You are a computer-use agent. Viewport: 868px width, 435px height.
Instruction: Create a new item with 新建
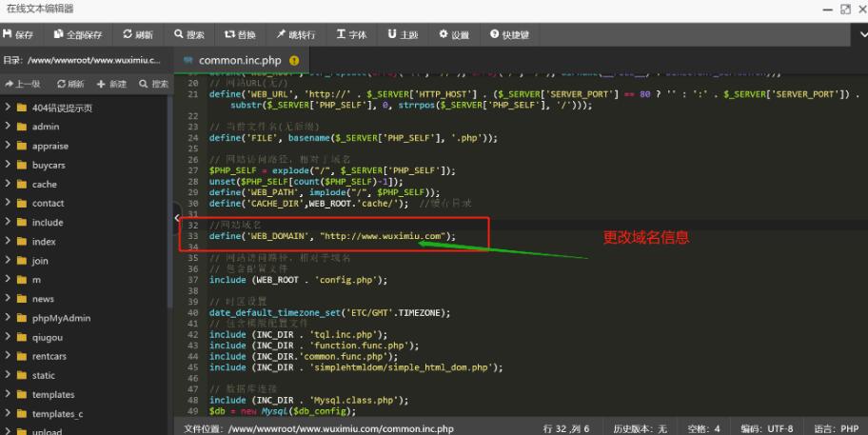pos(111,84)
